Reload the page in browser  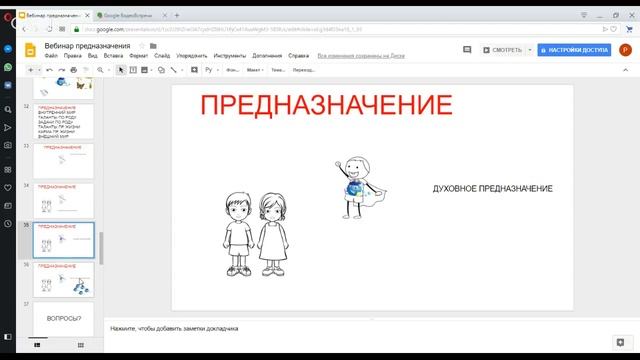pos(49,29)
